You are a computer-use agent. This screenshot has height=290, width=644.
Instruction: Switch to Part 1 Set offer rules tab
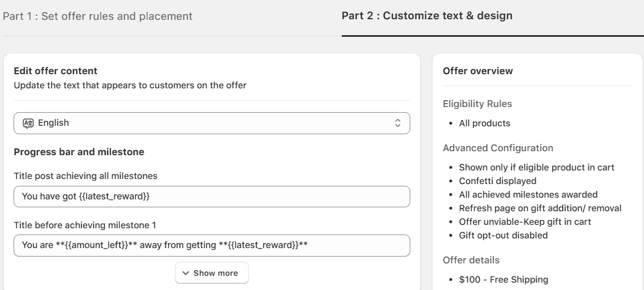tap(98, 16)
